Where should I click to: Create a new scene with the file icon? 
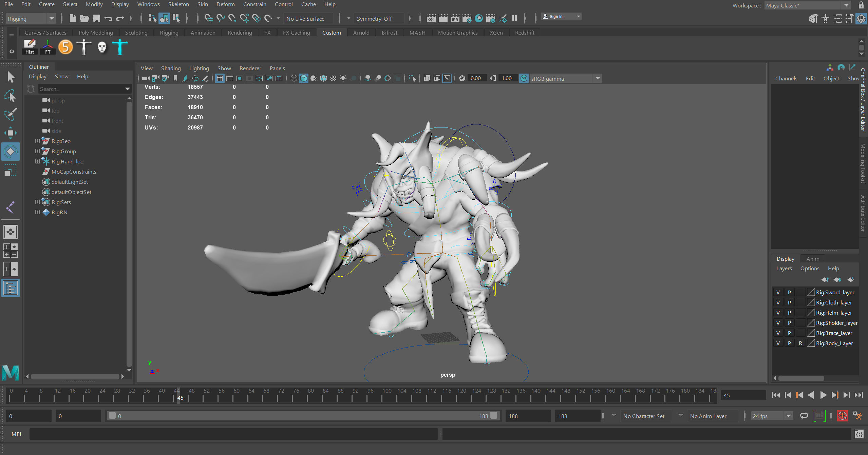click(73, 18)
